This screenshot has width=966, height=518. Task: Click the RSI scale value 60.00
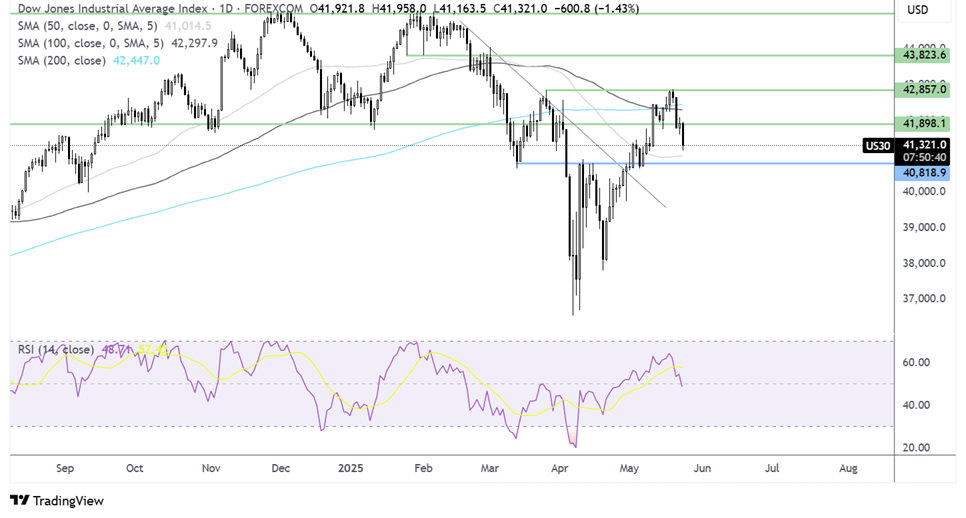916,362
